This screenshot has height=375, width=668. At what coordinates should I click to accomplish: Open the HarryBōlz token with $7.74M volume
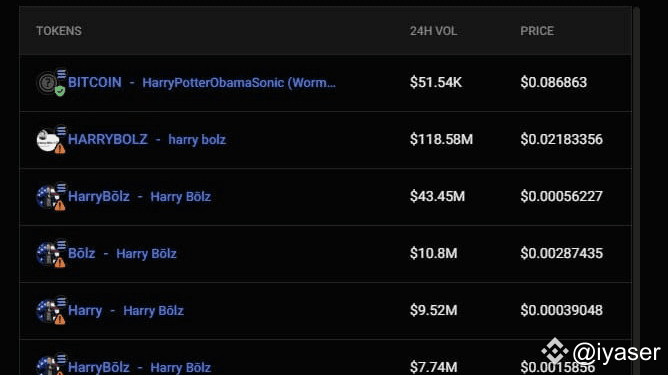click(139, 367)
